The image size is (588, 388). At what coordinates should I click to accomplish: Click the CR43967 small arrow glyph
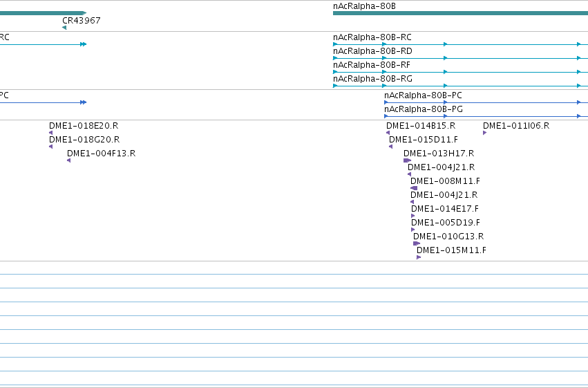click(64, 28)
